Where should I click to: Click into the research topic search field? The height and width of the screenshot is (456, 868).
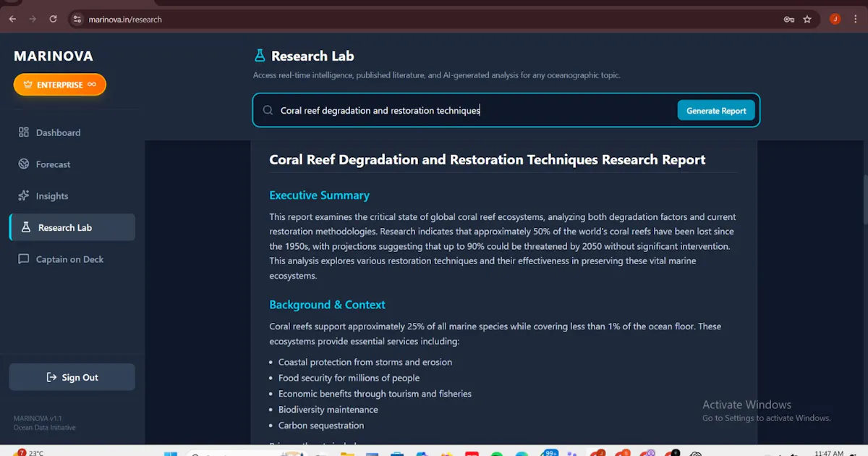tap(476, 111)
